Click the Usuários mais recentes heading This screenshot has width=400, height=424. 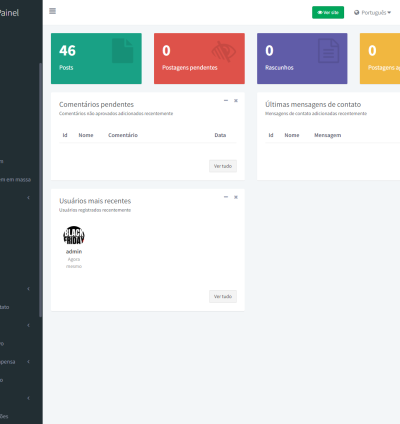pos(95,201)
